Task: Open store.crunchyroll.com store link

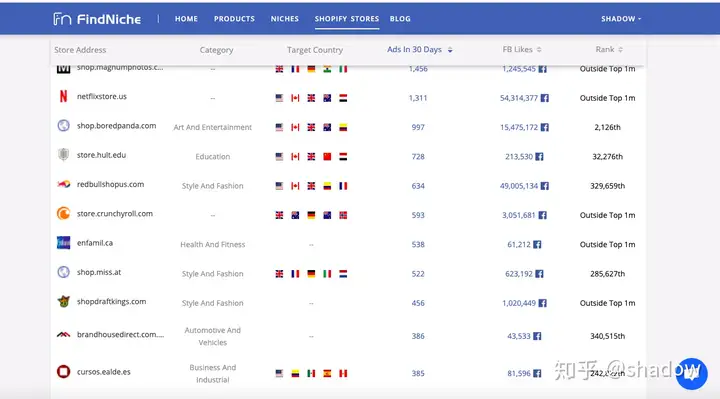Action: pos(115,214)
